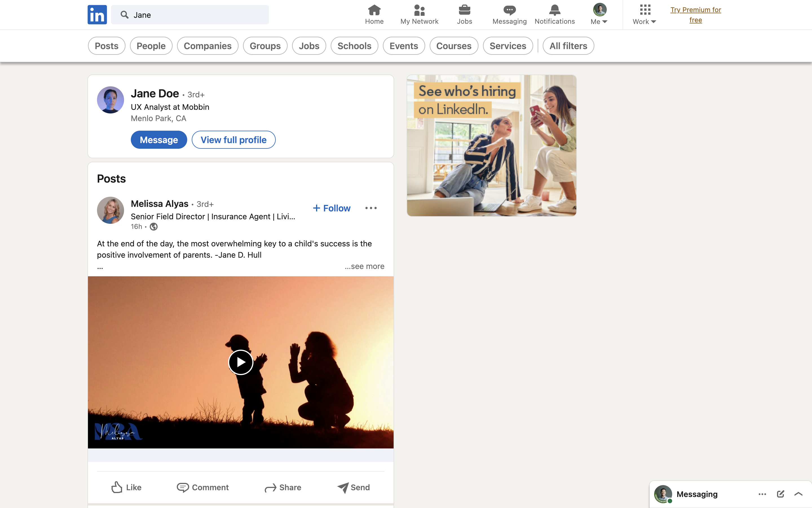812x508 pixels.
Task: Open Melissa Alyas's name link
Action: [x=159, y=203]
